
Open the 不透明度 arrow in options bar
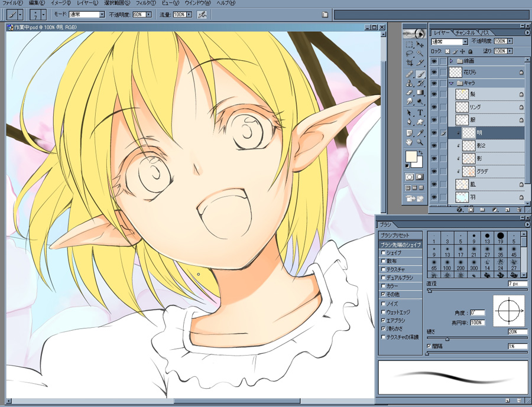(147, 14)
